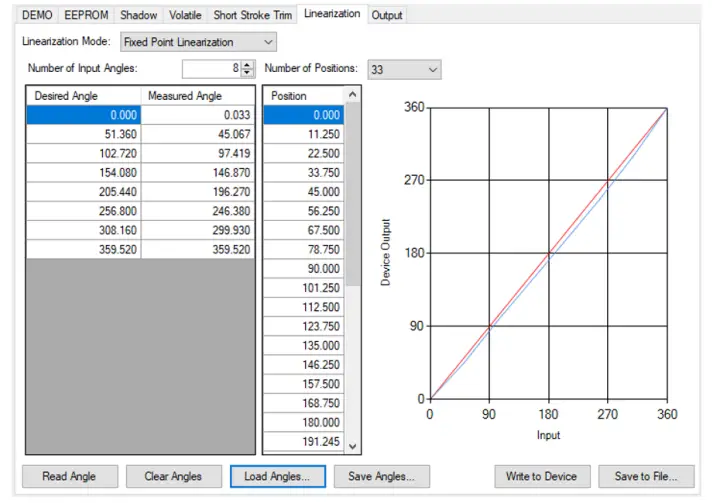Select Measured Angle cell 299.930
Viewport: 712px width, 503px height.
coord(198,230)
